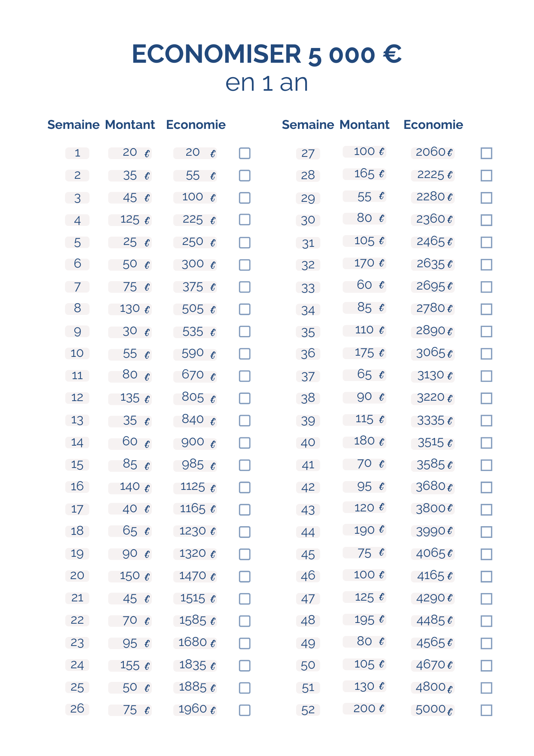Tick the week 4 checkbox
The width and height of the screenshot is (534, 756).
click(245, 220)
